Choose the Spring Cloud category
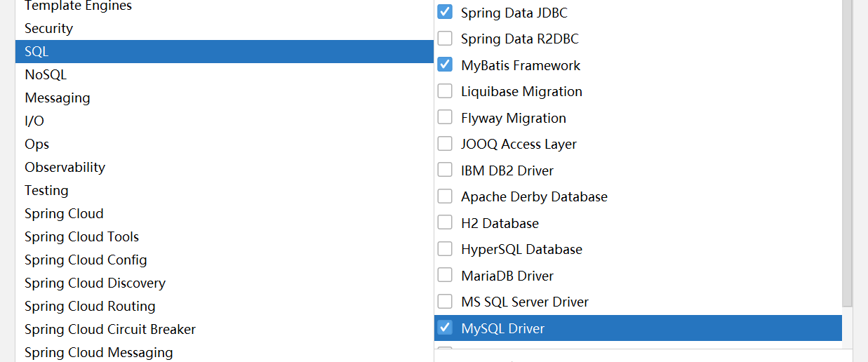The image size is (868, 362). (225, 214)
